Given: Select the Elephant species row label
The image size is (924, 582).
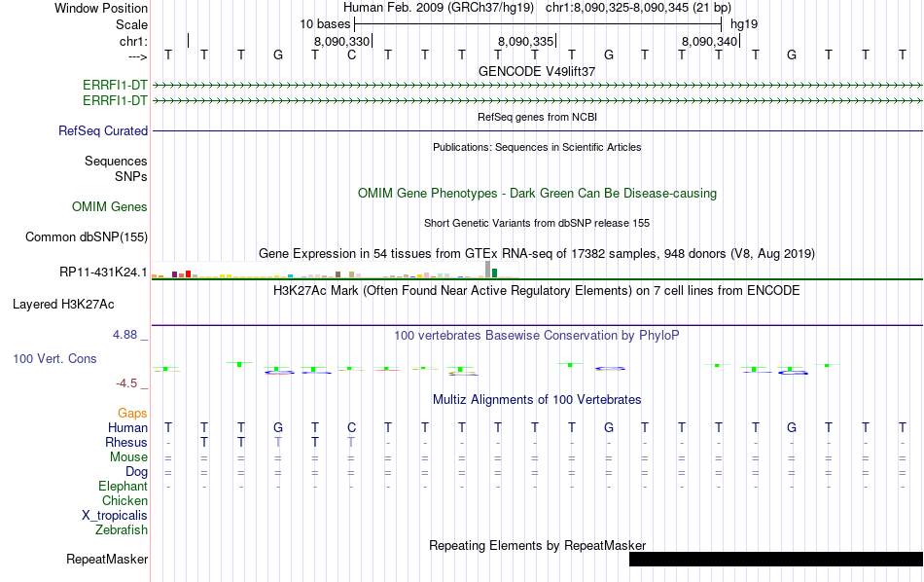Looking at the screenshot, I should pyautogui.click(x=123, y=486).
